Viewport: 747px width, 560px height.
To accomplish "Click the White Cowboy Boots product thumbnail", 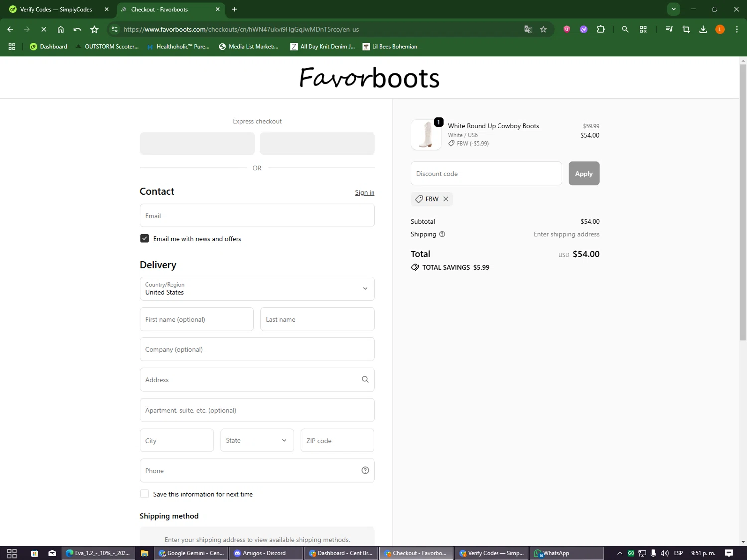I will (x=426, y=135).
